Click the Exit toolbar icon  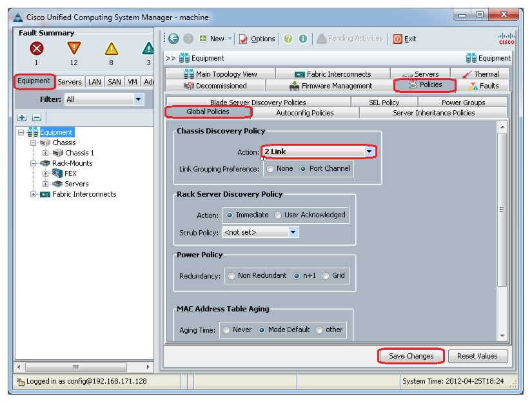point(397,39)
